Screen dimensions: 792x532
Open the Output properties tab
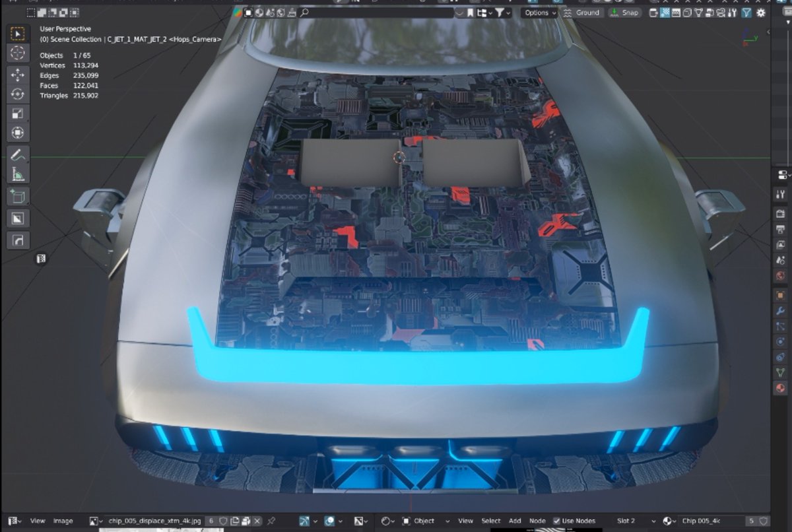coord(780,230)
